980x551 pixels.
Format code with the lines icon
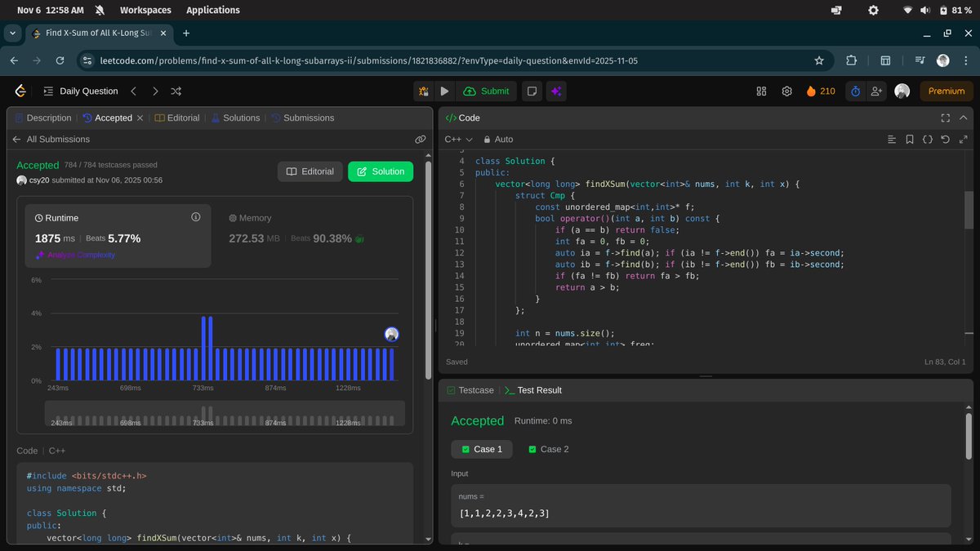(x=892, y=140)
